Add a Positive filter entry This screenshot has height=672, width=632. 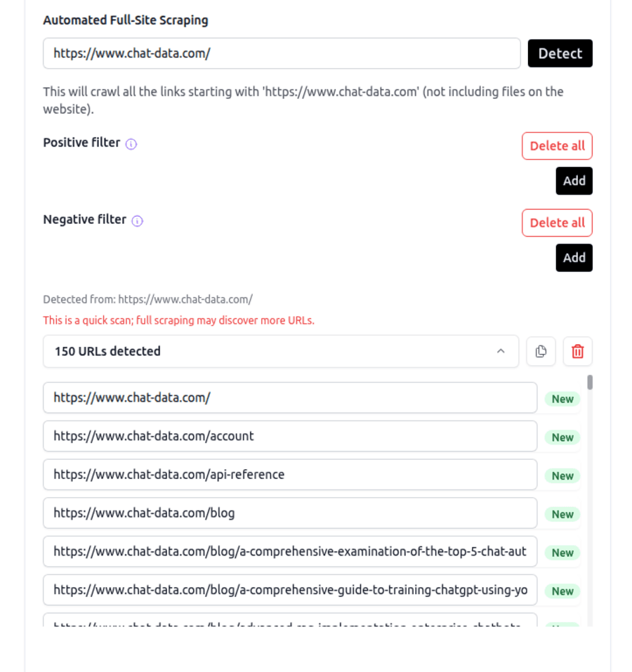point(574,180)
